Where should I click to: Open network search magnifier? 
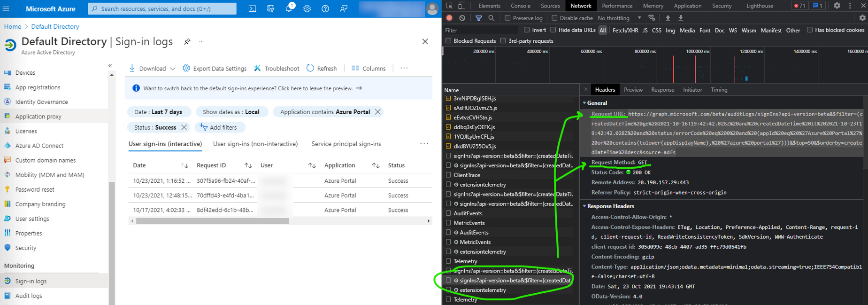point(492,18)
